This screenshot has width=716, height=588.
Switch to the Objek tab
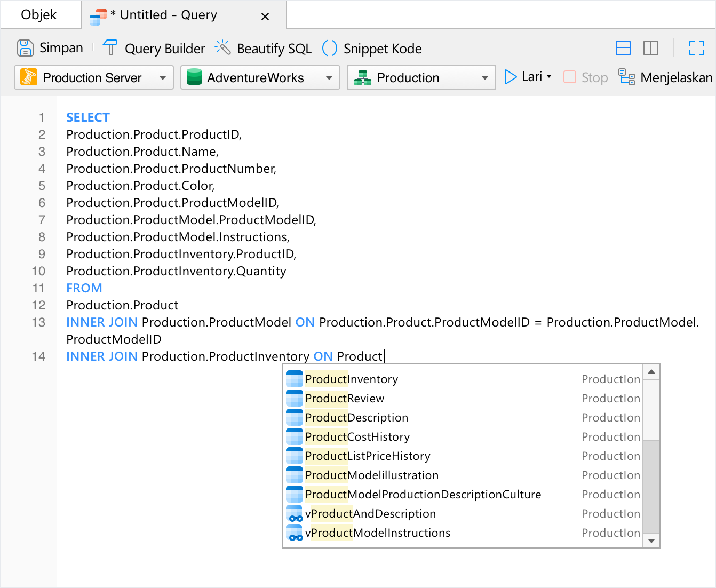coord(39,14)
